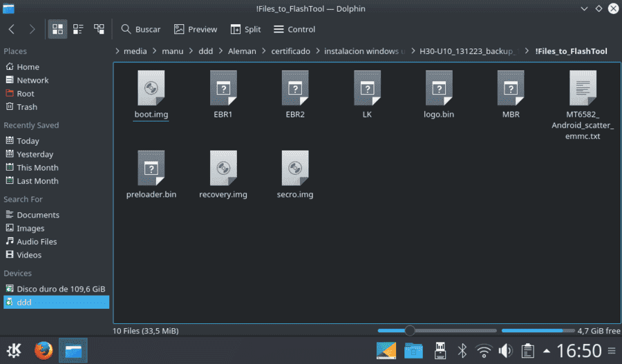Select the EBR1 file icon
This screenshot has height=364, width=622.
pyautogui.click(x=223, y=88)
